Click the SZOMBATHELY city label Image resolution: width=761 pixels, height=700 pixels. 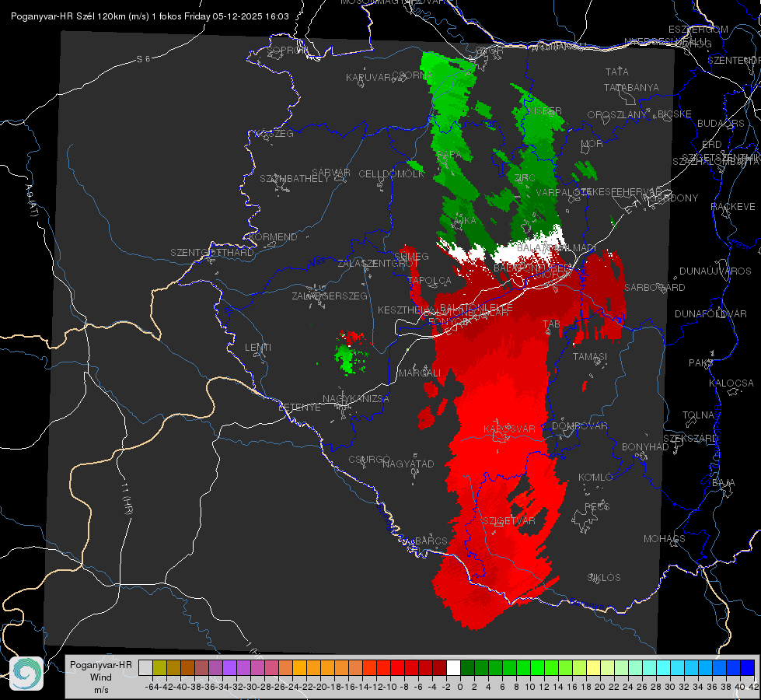point(294,179)
